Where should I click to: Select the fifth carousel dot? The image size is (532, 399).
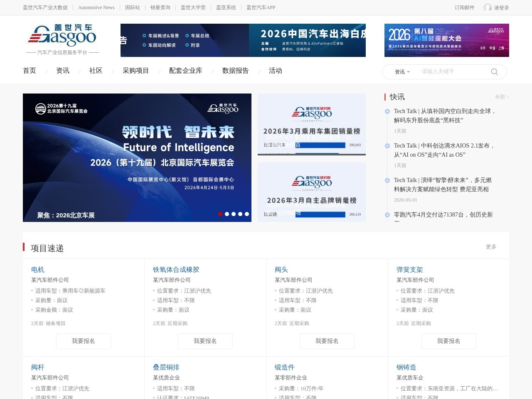tap(247, 214)
